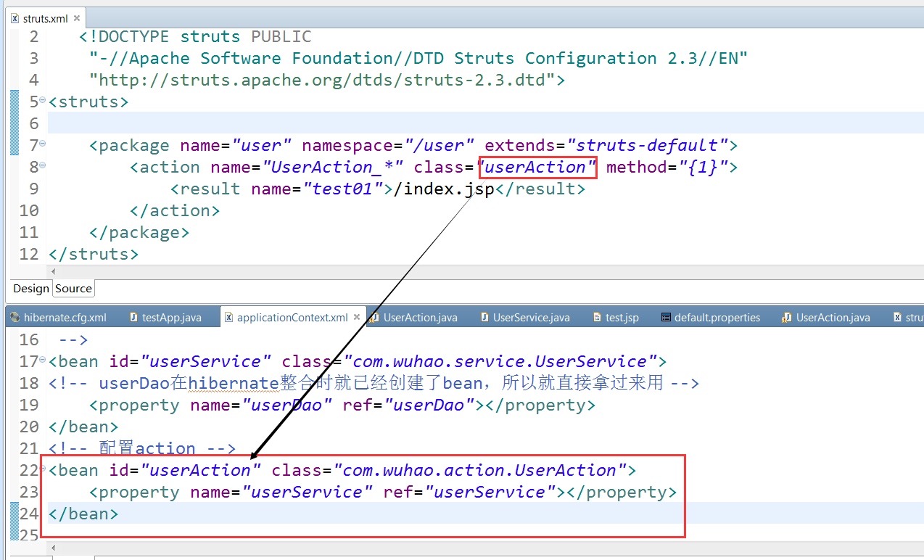Click the test.jsp file icon
924x560 pixels.
[597, 317]
